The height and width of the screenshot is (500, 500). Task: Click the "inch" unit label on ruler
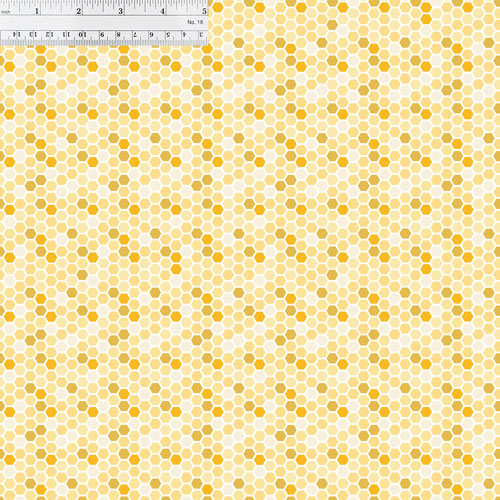point(6,12)
